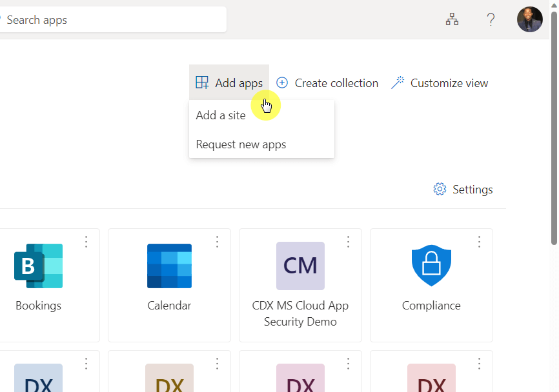Open the red DX app tile
The width and height of the screenshot is (559, 392).
[431, 378]
